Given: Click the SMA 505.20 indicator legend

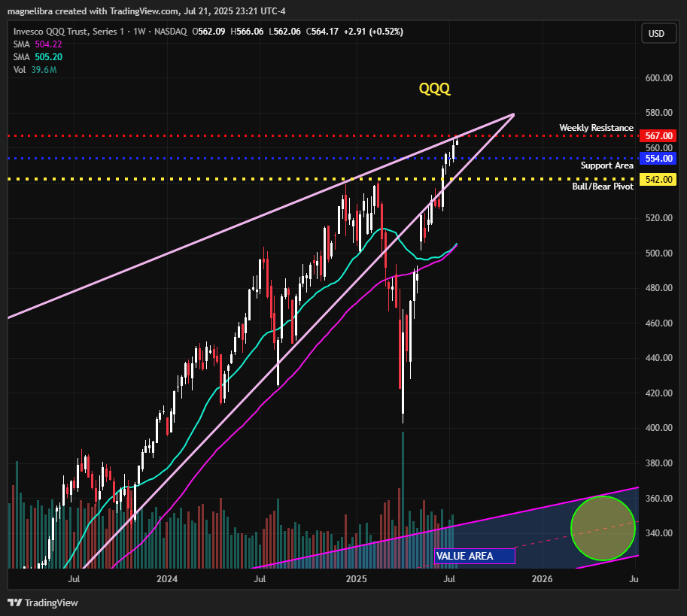Looking at the screenshot, I should [x=38, y=57].
